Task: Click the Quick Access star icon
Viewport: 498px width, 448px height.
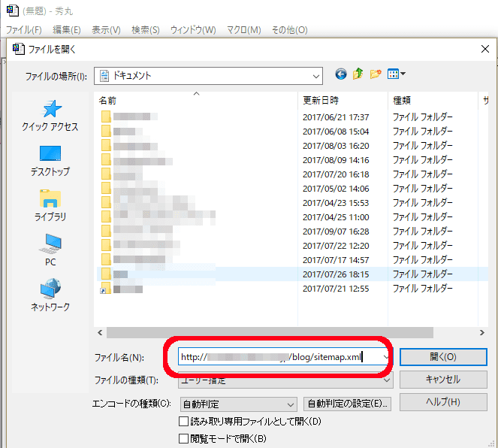Action: coord(50,109)
